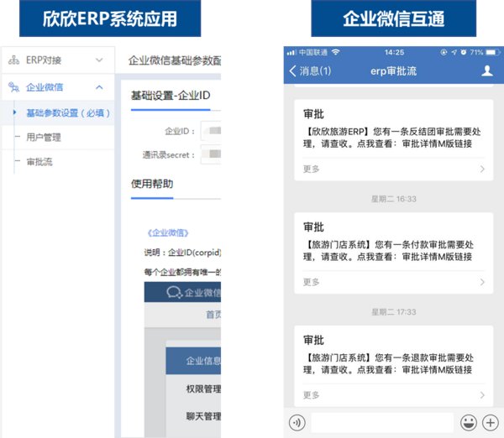The width and height of the screenshot is (504, 438).
Task: Tap the location arrow status icon
Action: click(x=454, y=52)
